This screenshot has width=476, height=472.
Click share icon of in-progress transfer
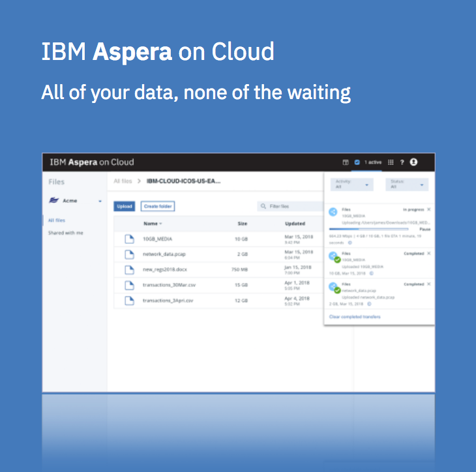point(333,212)
